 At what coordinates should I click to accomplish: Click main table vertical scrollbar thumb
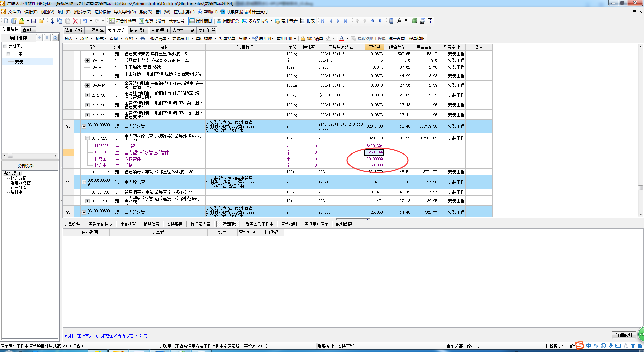coord(640,188)
